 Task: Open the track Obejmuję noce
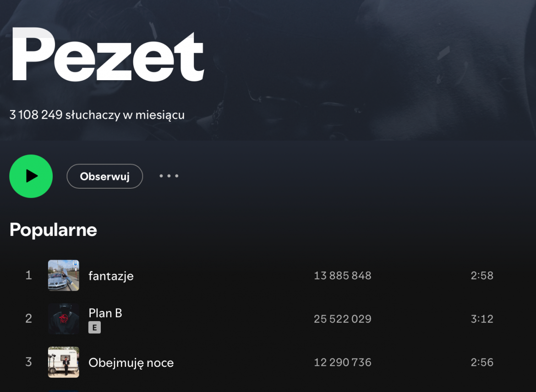(131, 363)
